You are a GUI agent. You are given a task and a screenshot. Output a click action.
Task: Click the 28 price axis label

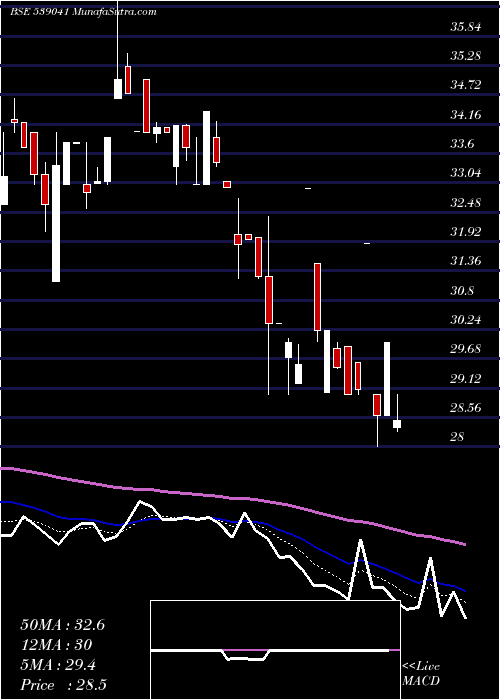(457, 437)
